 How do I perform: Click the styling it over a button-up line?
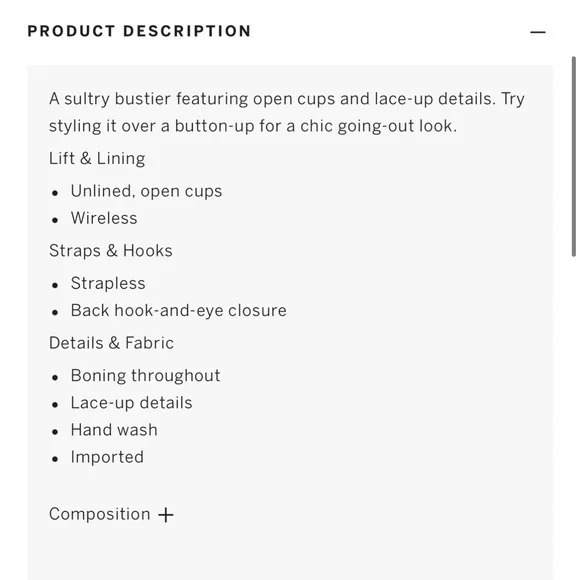tap(253, 126)
